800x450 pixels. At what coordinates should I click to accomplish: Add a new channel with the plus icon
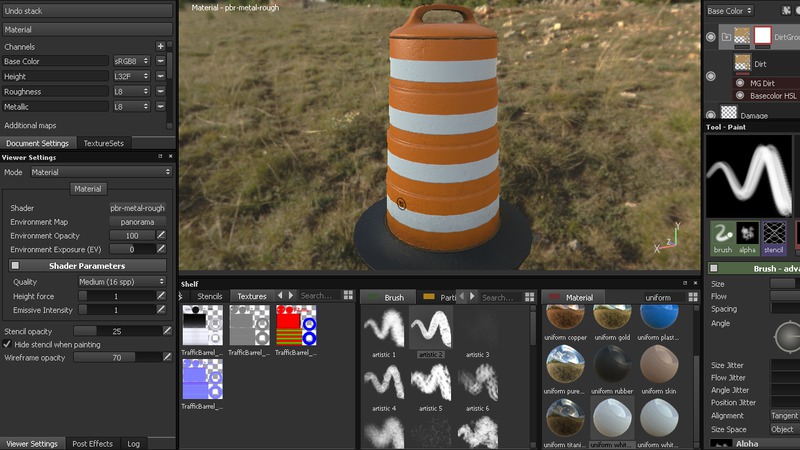point(160,46)
